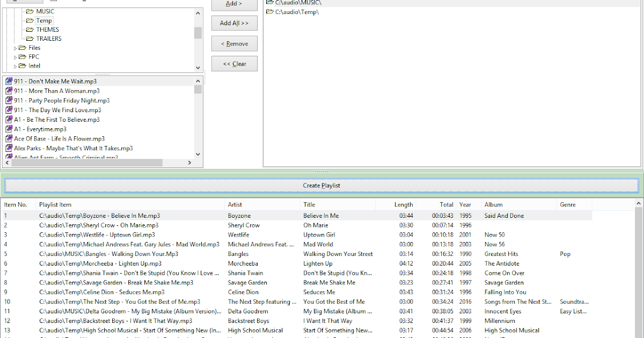Viewport: 644px width, 338px height.
Task: Click the file icon of Alex Parks - Maybe That's What It Takes.mp3
Action: (x=9, y=148)
